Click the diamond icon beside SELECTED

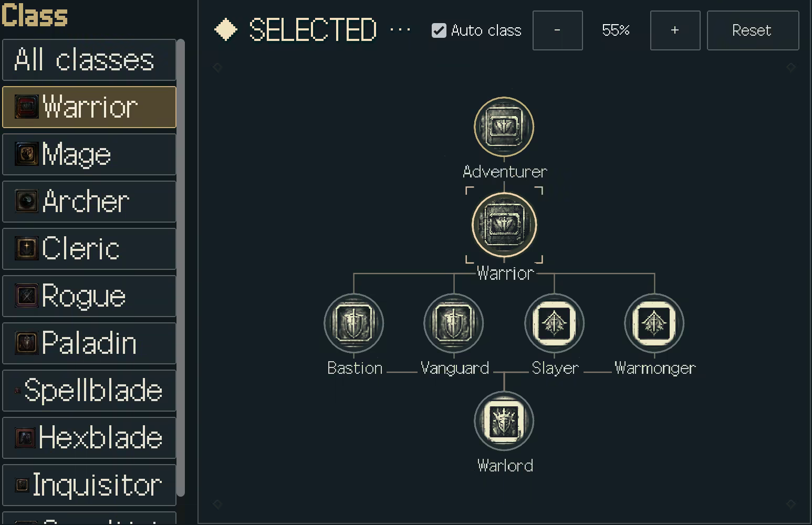tap(226, 30)
